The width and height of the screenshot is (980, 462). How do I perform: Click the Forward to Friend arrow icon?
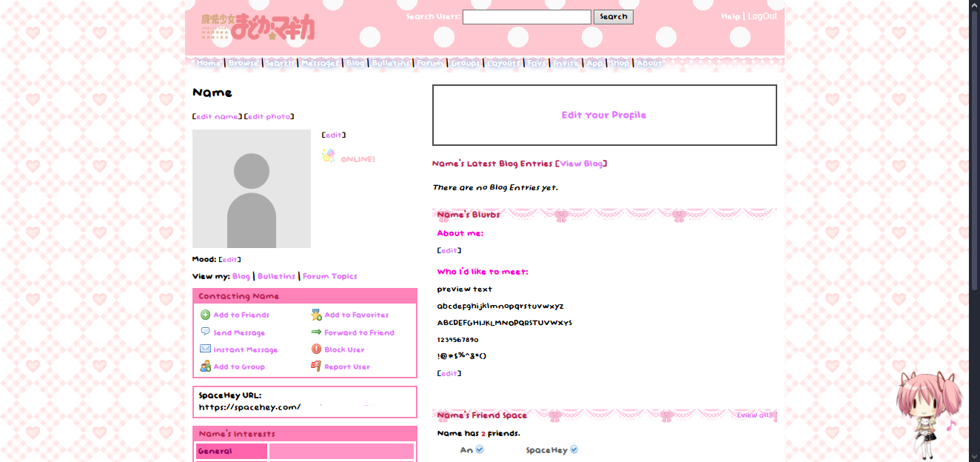coord(316,332)
